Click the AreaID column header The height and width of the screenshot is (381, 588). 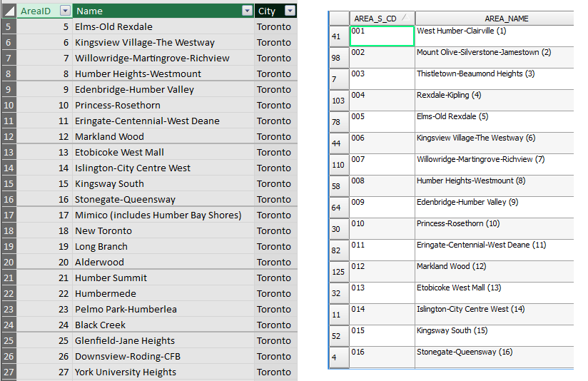(x=45, y=11)
